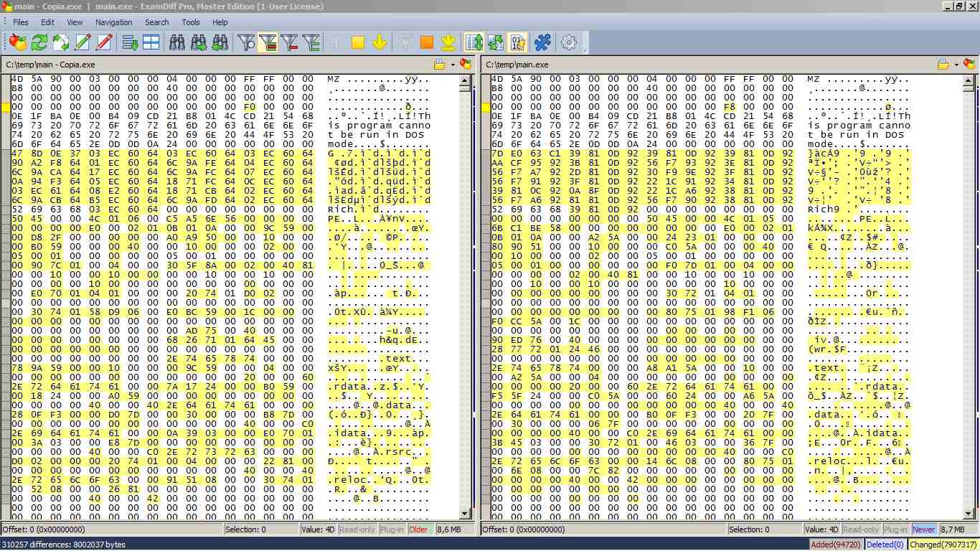The width and height of the screenshot is (980, 551).
Task: Click left pane scrollbar down arrow
Action: 465,514
